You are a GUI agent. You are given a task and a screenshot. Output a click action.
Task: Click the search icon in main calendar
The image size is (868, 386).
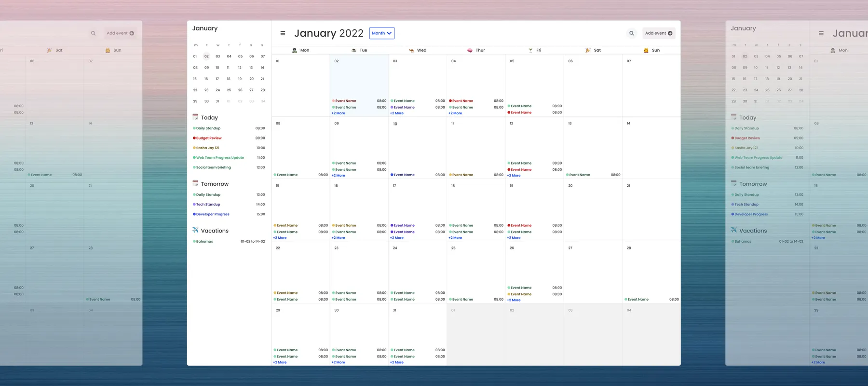[x=632, y=33]
